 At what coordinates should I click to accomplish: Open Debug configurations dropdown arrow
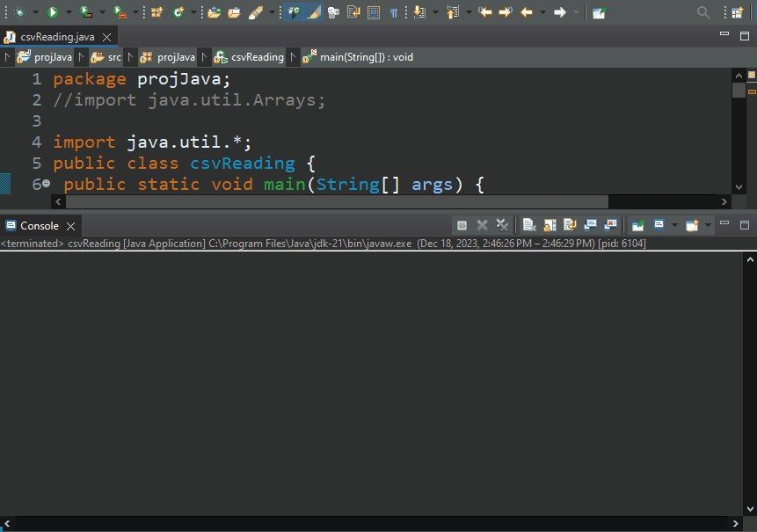pyautogui.click(x=35, y=12)
